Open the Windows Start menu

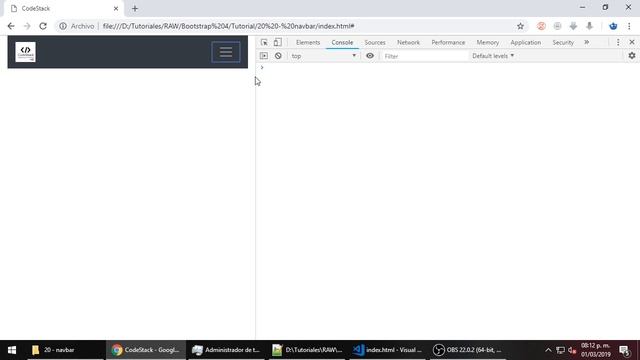point(12,350)
